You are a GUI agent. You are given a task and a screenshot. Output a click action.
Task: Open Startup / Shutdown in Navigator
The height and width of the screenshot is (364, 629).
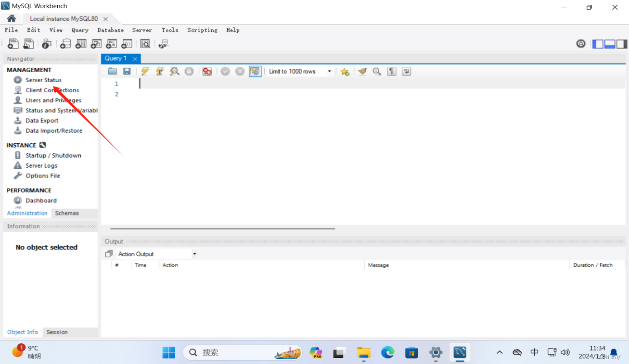[53, 155]
